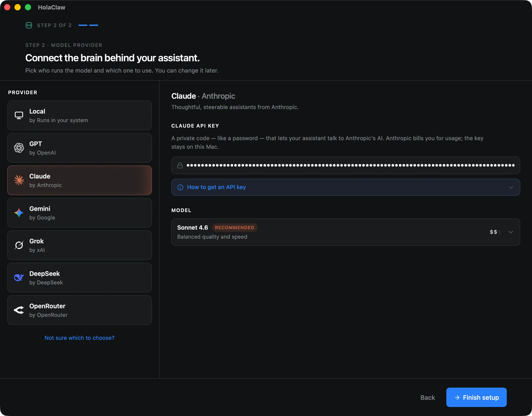Expand the How to get an API key section
Screen dimensions: 532x416
[346, 187]
